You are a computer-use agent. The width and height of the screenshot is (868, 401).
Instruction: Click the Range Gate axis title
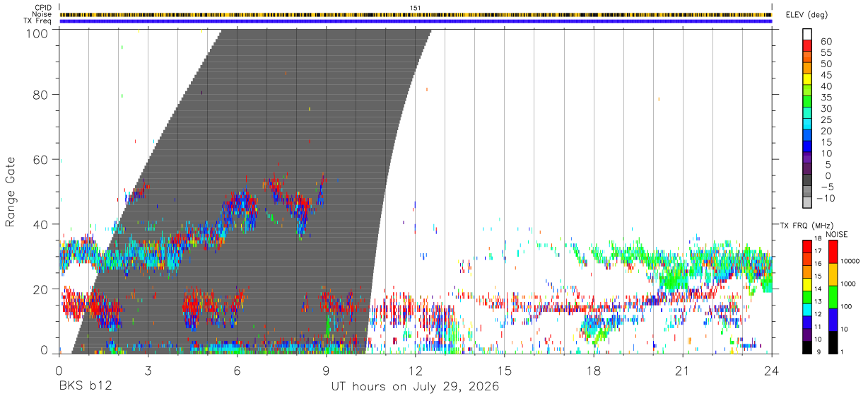tap(11, 192)
